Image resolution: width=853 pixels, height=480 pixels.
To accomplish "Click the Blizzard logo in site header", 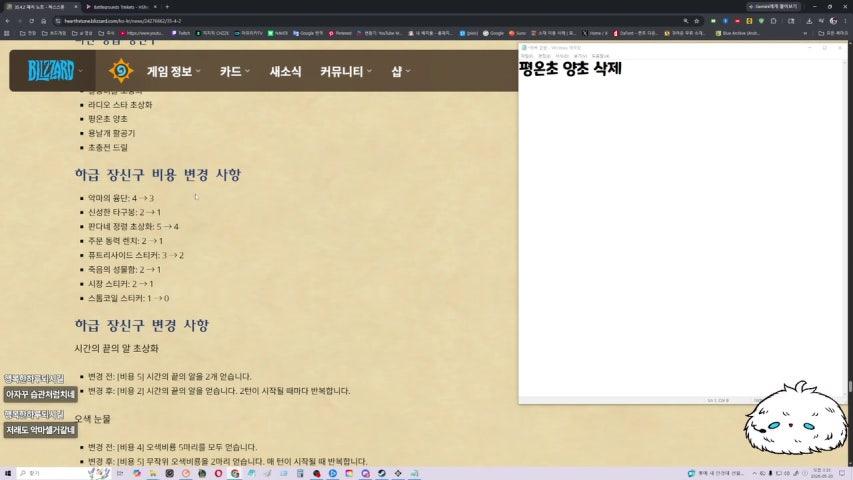I will pyautogui.click(x=51, y=71).
